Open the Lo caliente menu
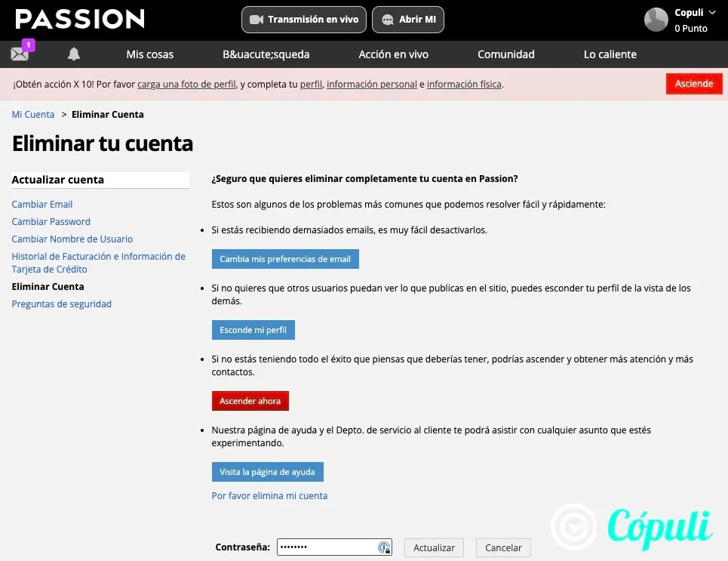This screenshot has height=561, width=728. 610,54
